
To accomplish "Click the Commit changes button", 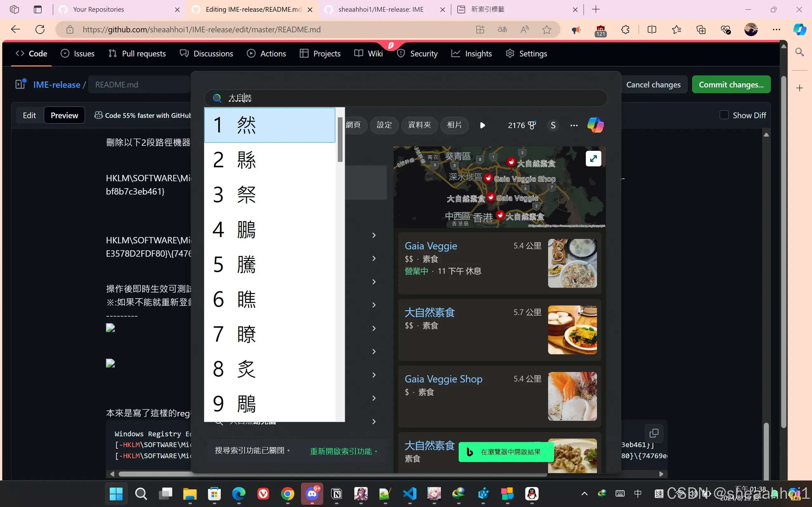I will coord(731,85).
